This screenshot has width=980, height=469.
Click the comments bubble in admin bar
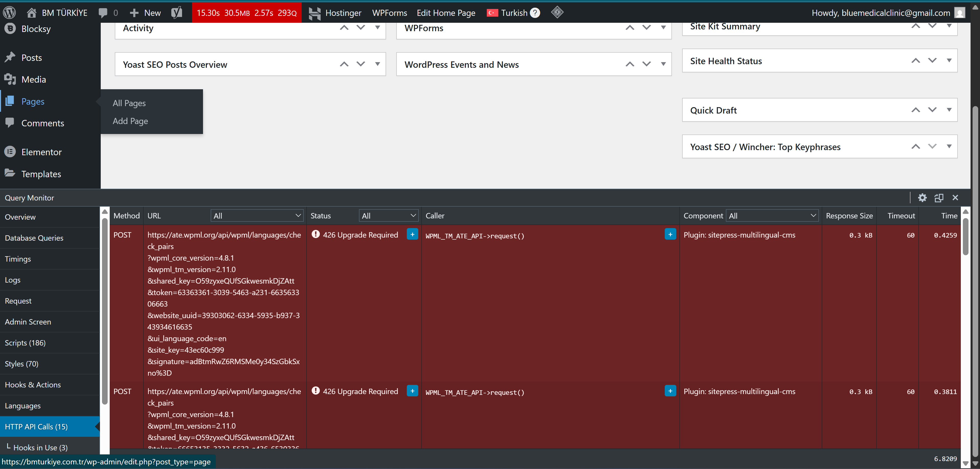pyautogui.click(x=103, y=13)
